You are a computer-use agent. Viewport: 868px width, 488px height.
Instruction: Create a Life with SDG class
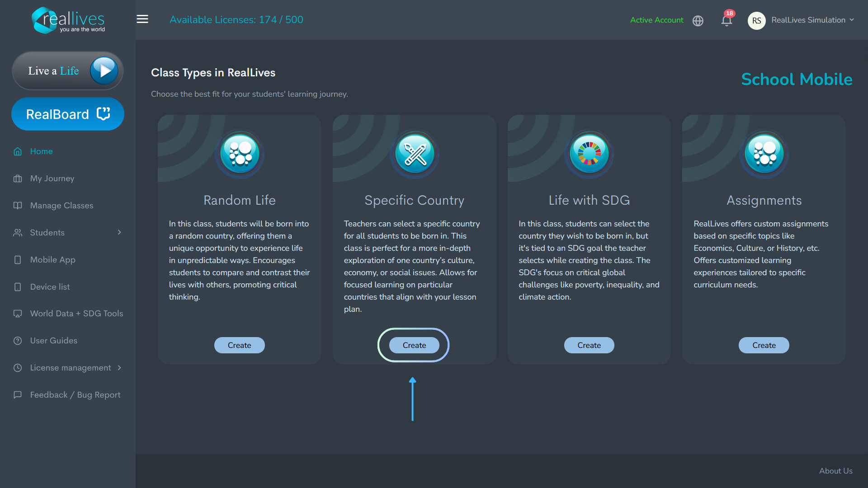[589, 345]
